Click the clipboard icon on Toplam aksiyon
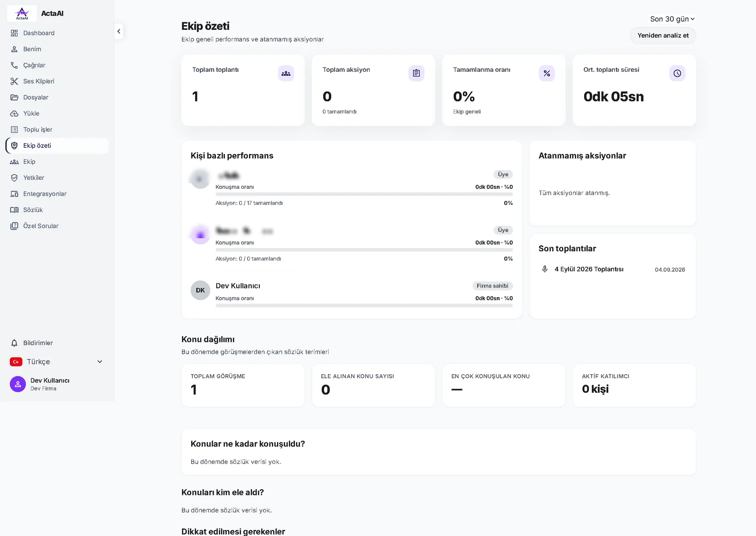 click(416, 73)
